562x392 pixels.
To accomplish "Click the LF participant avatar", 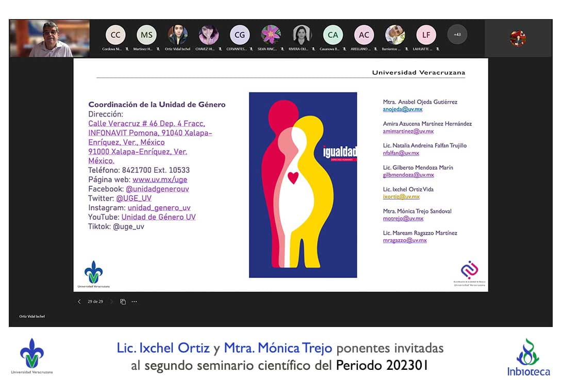I will pos(426,35).
